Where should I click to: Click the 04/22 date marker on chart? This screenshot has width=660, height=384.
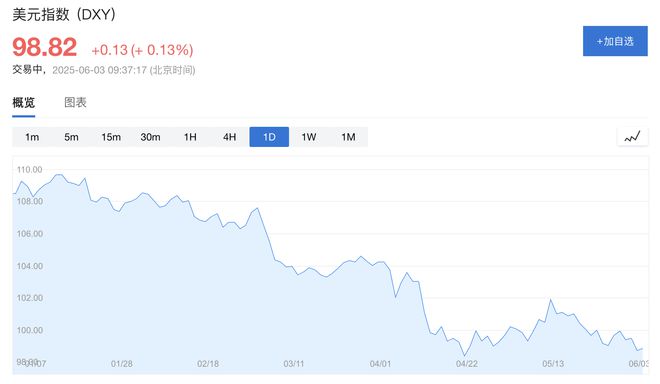click(466, 363)
